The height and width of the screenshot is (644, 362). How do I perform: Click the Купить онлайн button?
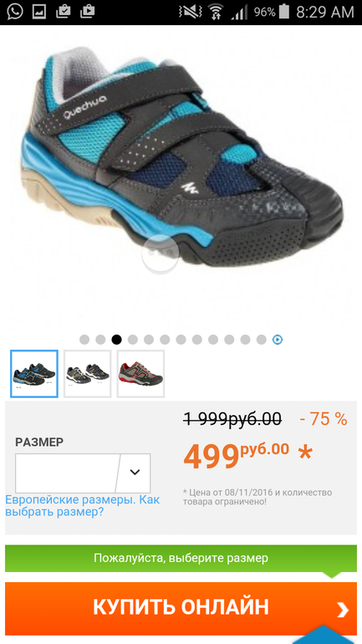181,608
